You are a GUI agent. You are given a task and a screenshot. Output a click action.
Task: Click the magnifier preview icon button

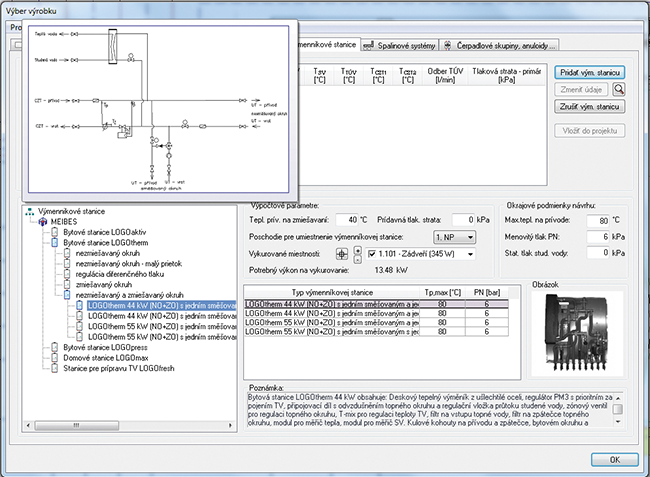coord(618,89)
